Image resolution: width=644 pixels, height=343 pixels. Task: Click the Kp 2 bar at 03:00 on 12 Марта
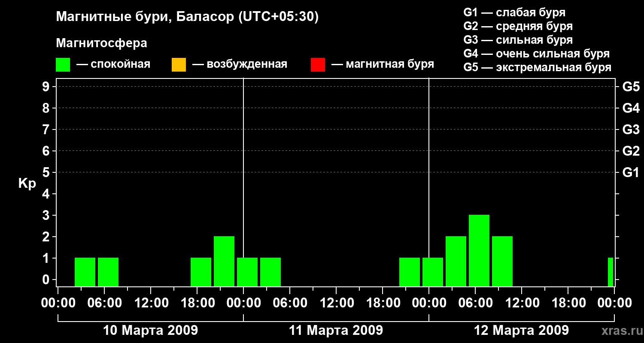click(x=456, y=261)
